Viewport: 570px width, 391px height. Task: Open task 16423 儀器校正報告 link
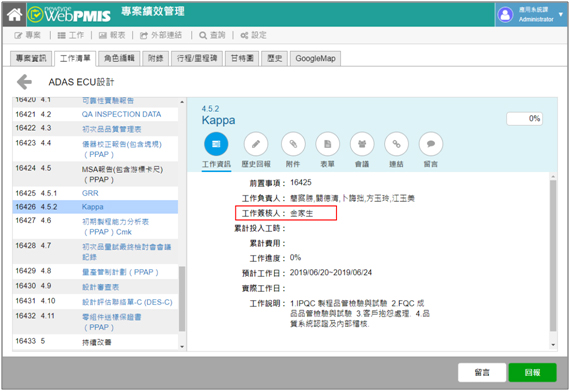pyautogui.click(x=121, y=149)
